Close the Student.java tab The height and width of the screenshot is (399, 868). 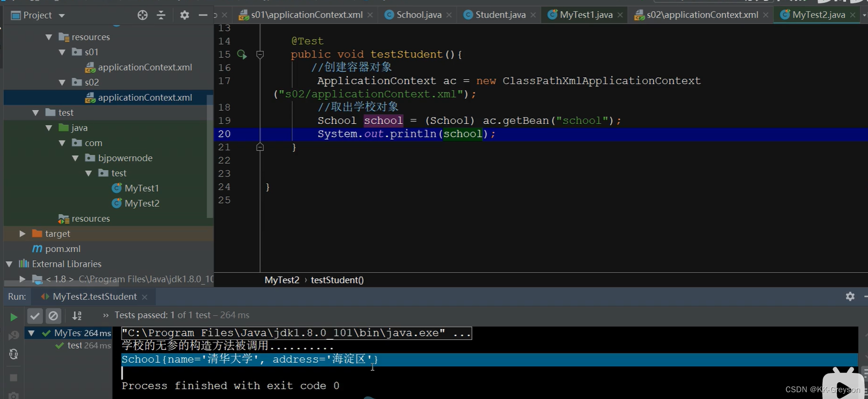[x=533, y=15]
